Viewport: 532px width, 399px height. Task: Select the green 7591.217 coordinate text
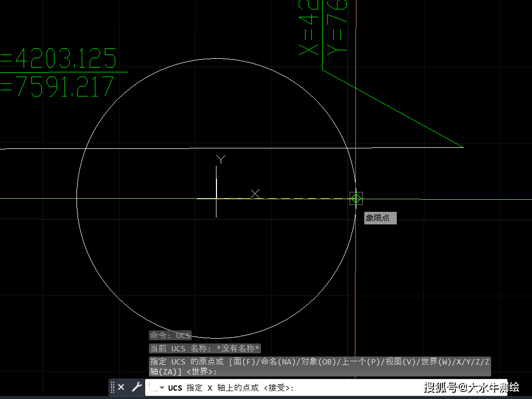click(x=57, y=86)
